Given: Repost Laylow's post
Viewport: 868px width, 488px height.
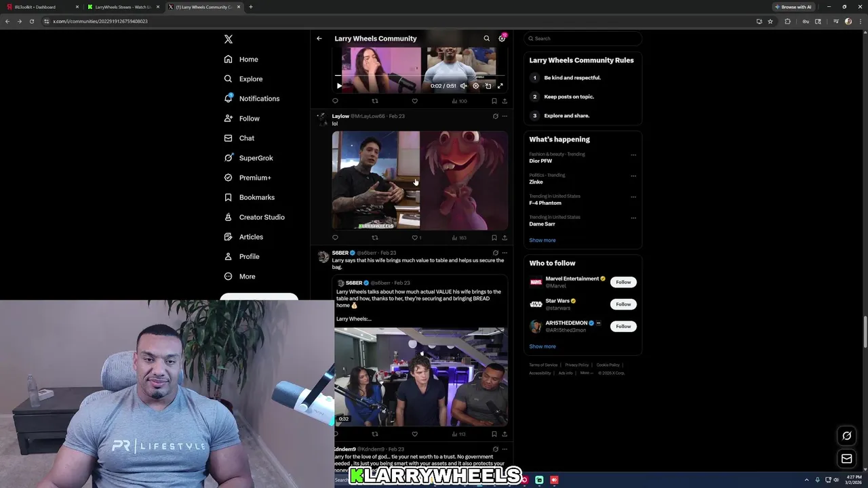Looking at the screenshot, I should point(375,238).
